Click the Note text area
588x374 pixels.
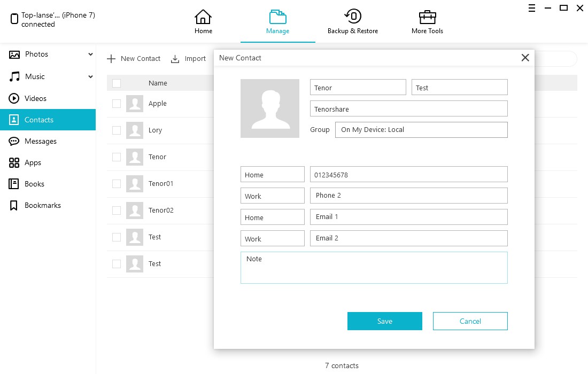click(x=374, y=268)
